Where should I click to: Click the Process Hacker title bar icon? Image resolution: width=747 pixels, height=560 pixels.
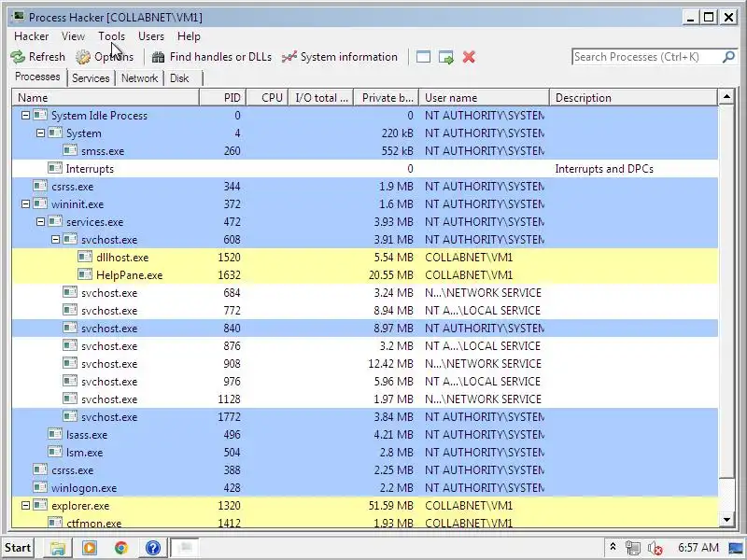pyautogui.click(x=19, y=17)
